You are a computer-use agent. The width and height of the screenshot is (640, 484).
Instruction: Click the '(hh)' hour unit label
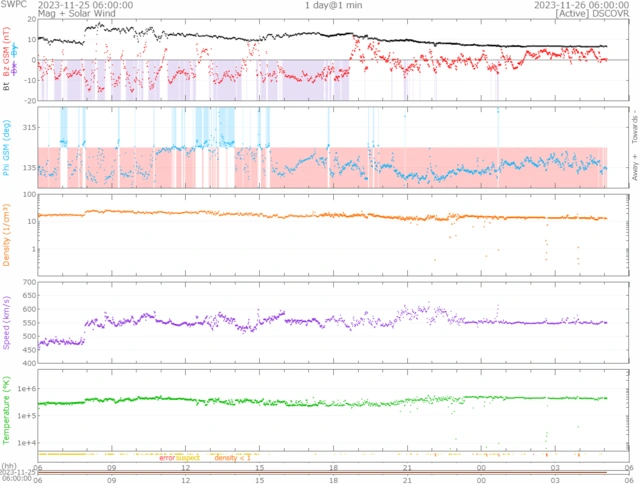(9, 466)
